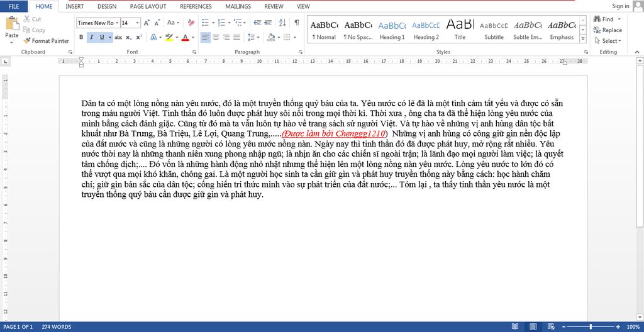This screenshot has height=332, width=644.
Task: Open Paragraph dialog box launcher
Action: tap(300, 52)
